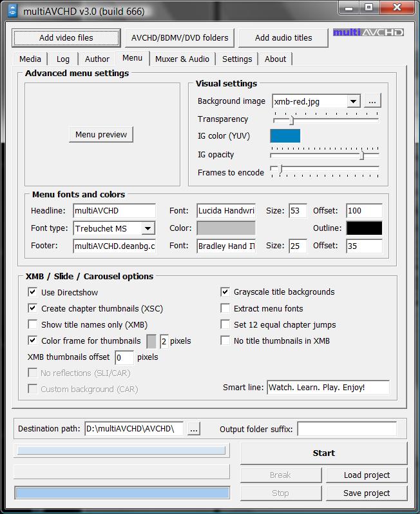Screen dimensions: 420x514
Task: Switch to the Settings tab
Action: click(x=237, y=59)
